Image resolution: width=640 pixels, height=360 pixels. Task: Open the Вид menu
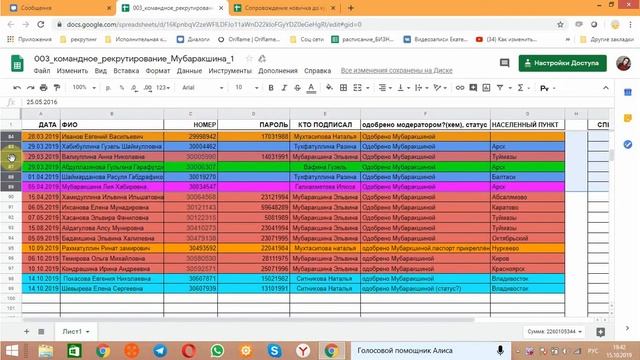[100, 71]
